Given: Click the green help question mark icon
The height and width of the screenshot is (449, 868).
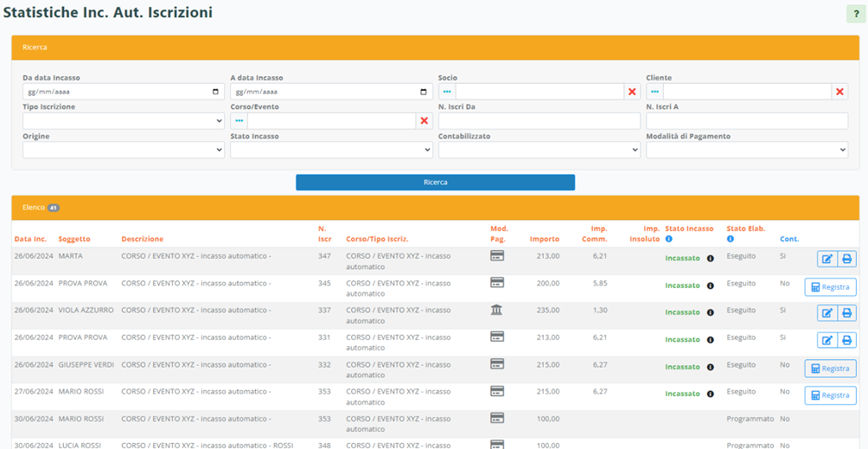Looking at the screenshot, I should [854, 14].
